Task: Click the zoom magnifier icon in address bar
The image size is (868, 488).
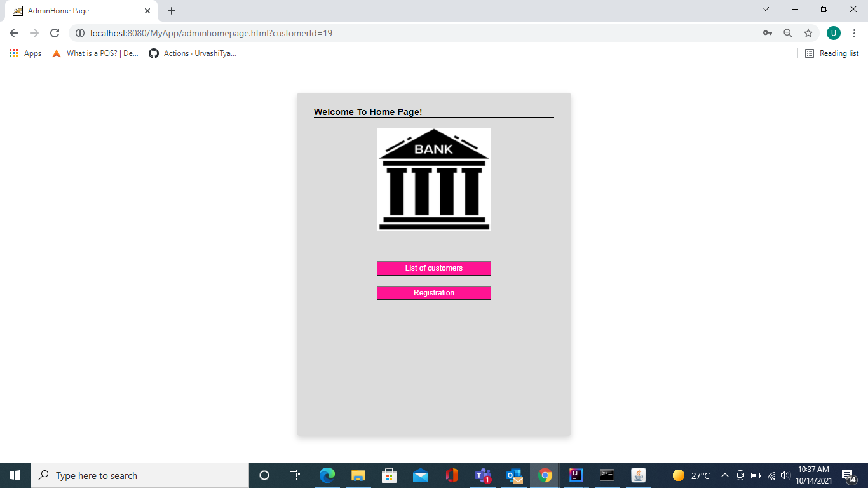Action: point(788,32)
